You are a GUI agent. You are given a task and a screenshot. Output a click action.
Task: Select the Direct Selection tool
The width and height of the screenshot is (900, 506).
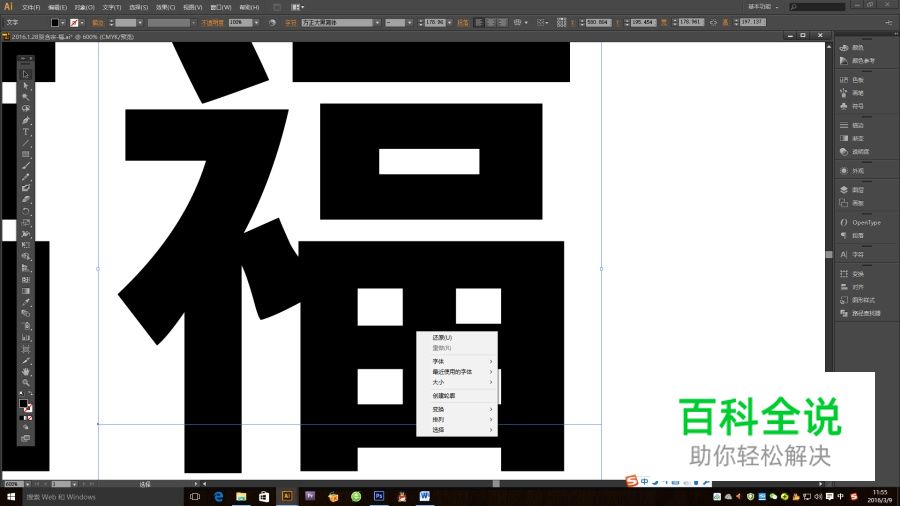[25, 85]
